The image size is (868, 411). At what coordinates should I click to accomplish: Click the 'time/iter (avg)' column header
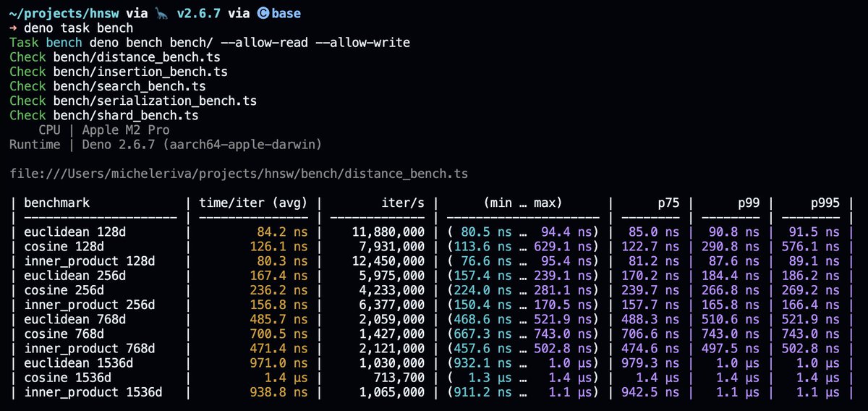(x=253, y=203)
